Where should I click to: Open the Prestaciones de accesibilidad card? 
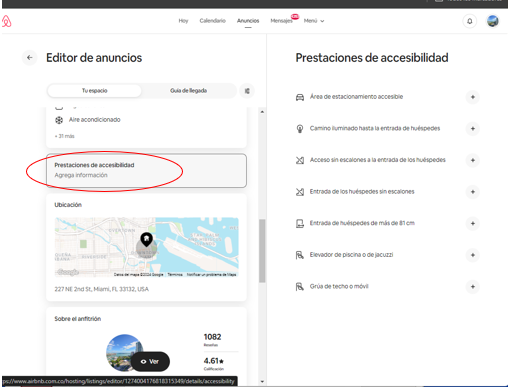point(146,170)
